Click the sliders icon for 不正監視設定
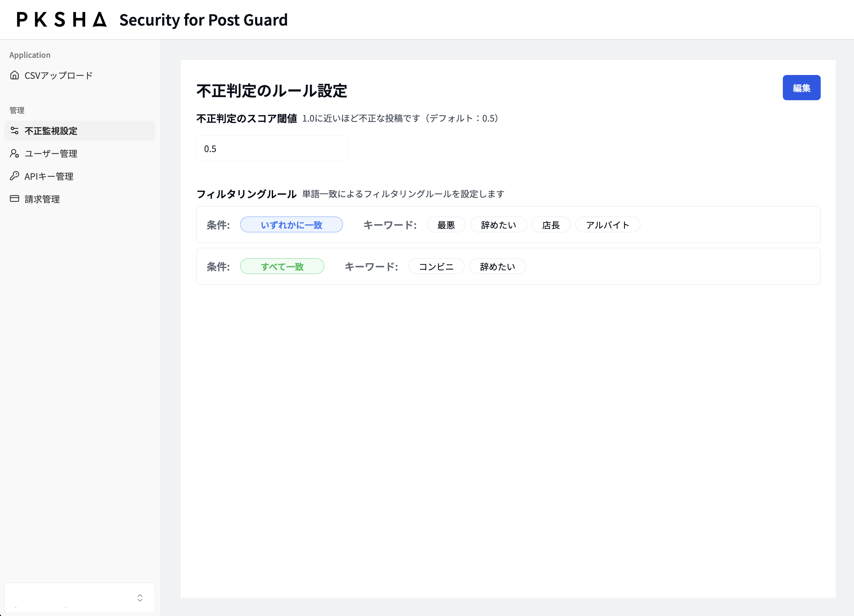Viewport: 854px width, 616px height. (14, 131)
